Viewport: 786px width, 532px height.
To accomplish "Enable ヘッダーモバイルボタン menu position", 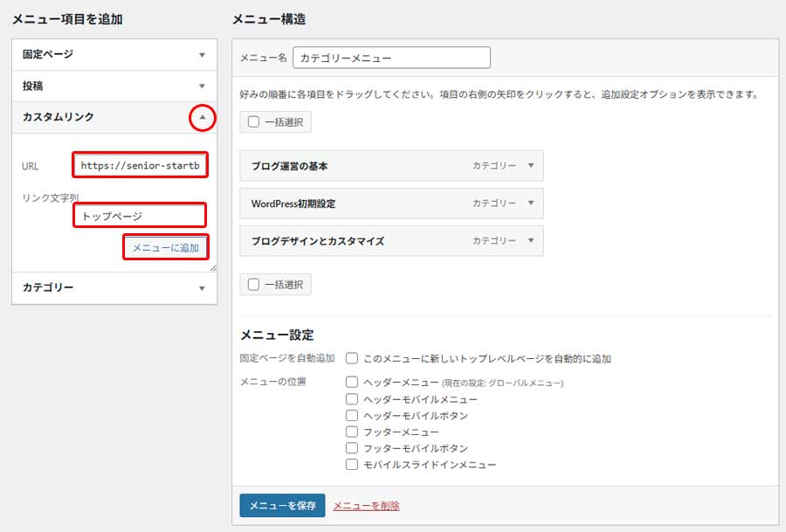I will 352,415.
